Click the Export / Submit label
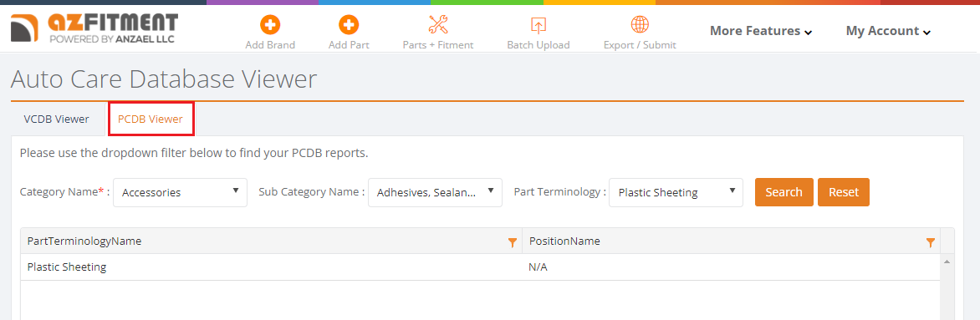 pos(640,45)
